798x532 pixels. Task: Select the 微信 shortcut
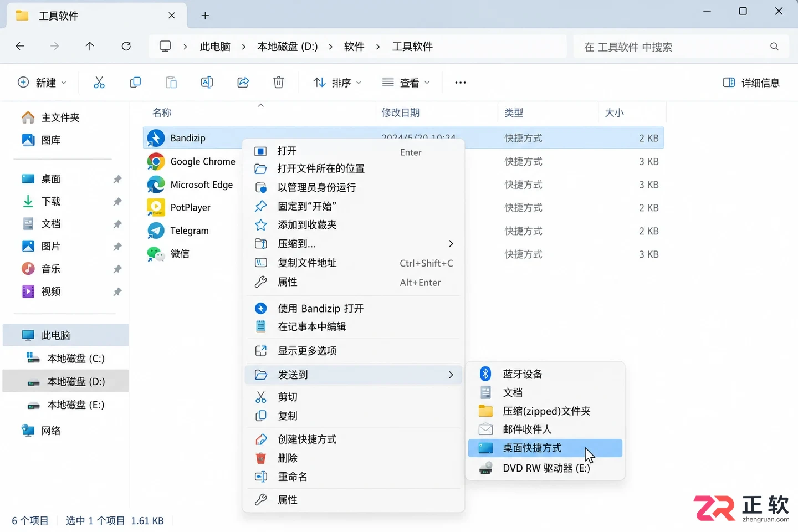(168, 254)
